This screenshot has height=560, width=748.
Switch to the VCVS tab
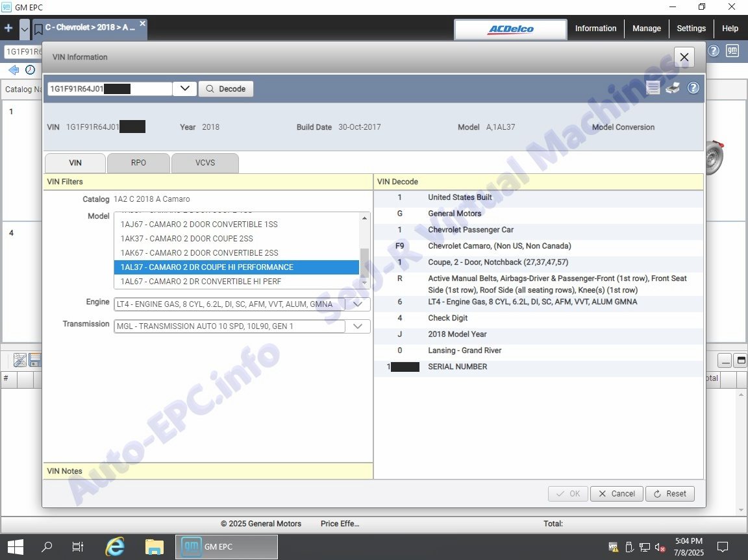(205, 163)
